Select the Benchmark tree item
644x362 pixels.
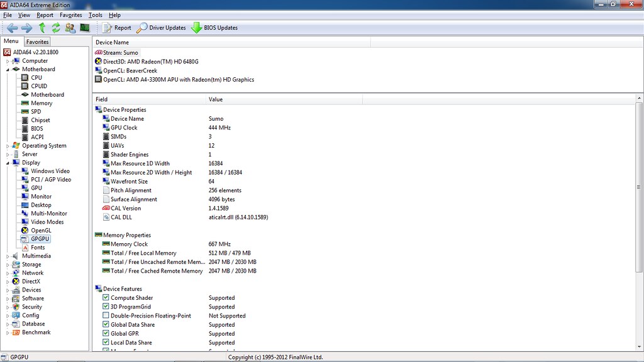36,332
